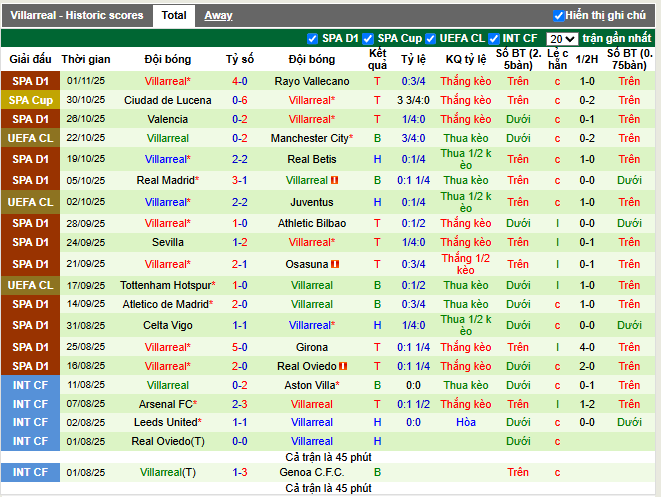This screenshot has height=497, width=661.
Task: Click the 2-3 score of Arsenal FC match
Action: (239, 404)
